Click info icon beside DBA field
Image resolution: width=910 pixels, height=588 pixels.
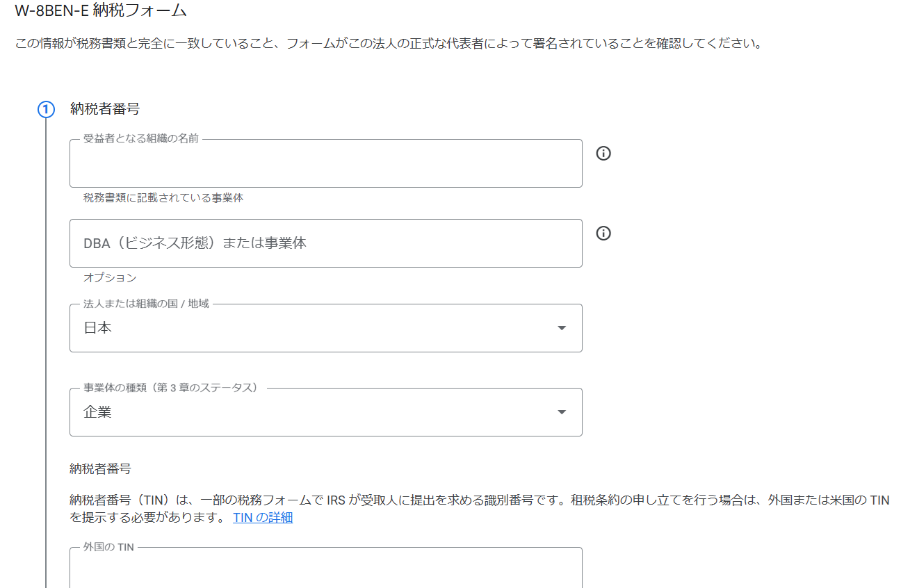coord(603,233)
